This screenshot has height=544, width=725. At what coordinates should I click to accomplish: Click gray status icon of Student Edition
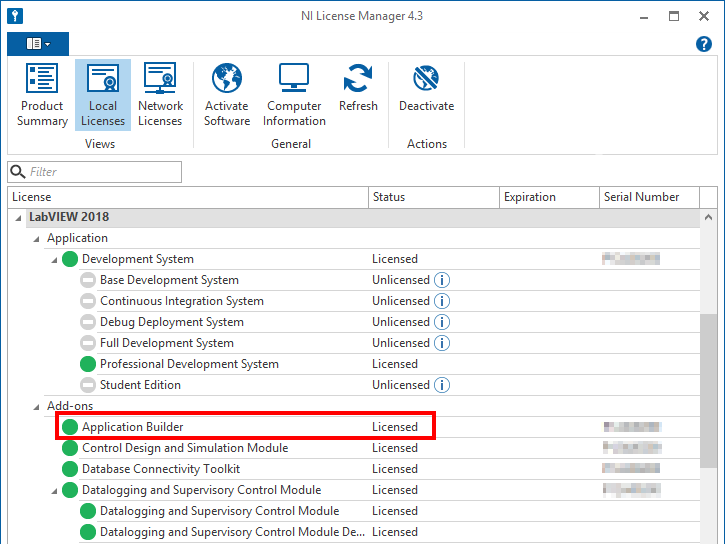click(88, 385)
